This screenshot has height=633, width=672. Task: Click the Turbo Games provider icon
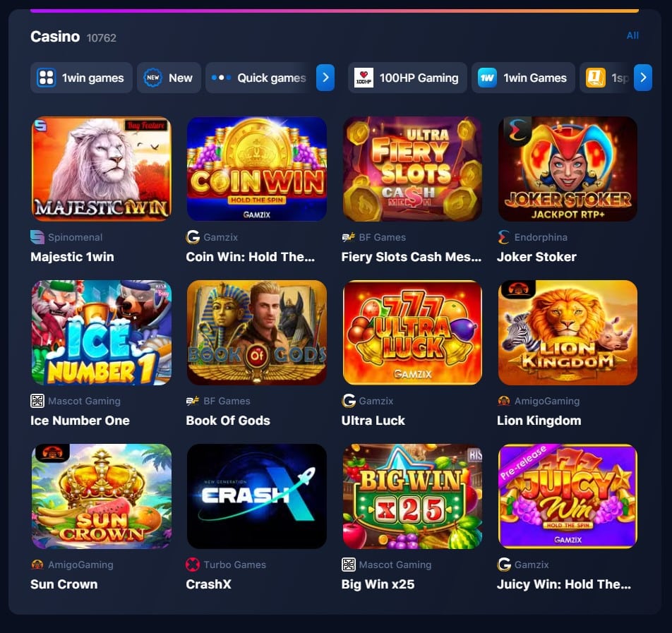[x=193, y=565]
